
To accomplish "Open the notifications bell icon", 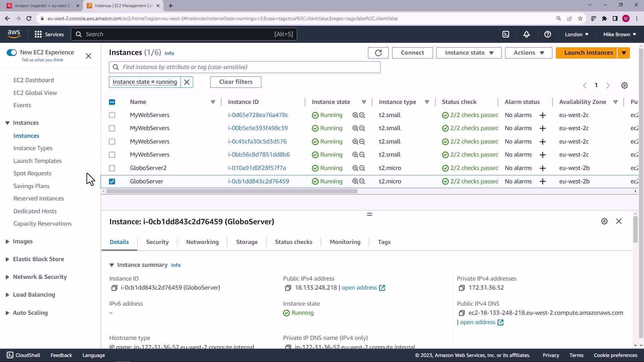I will pyautogui.click(x=526, y=34).
